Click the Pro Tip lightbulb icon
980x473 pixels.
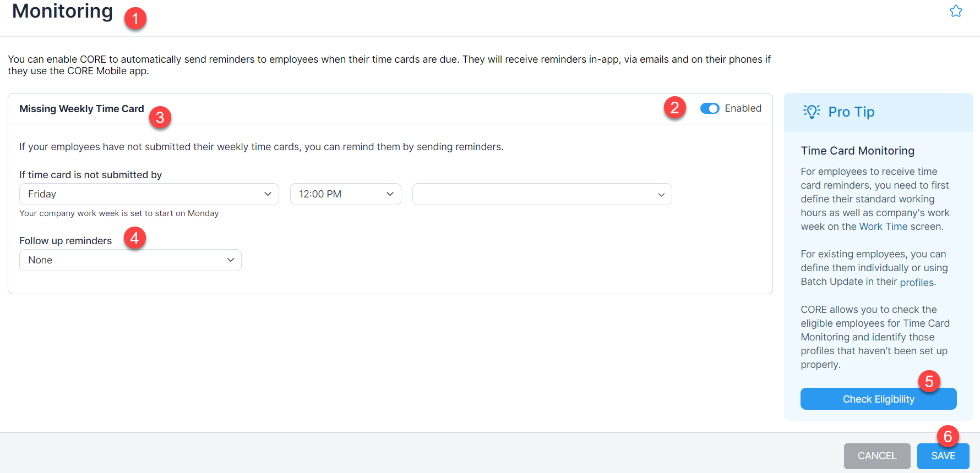(x=812, y=112)
